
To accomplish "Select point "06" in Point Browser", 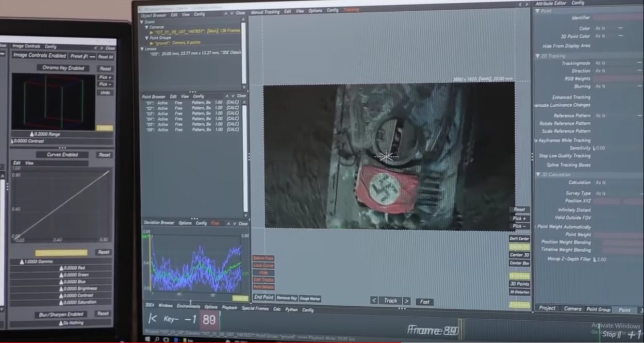I will coord(192,130).
